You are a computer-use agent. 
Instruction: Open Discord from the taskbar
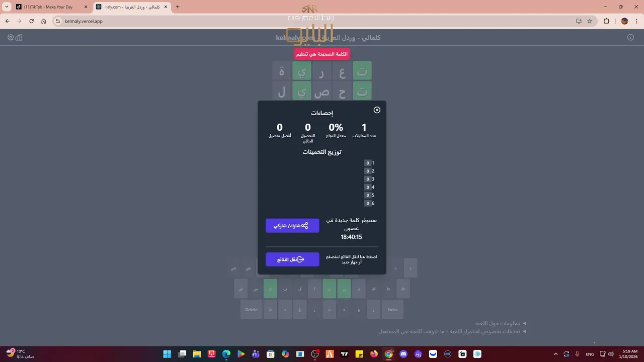point(403,354)
